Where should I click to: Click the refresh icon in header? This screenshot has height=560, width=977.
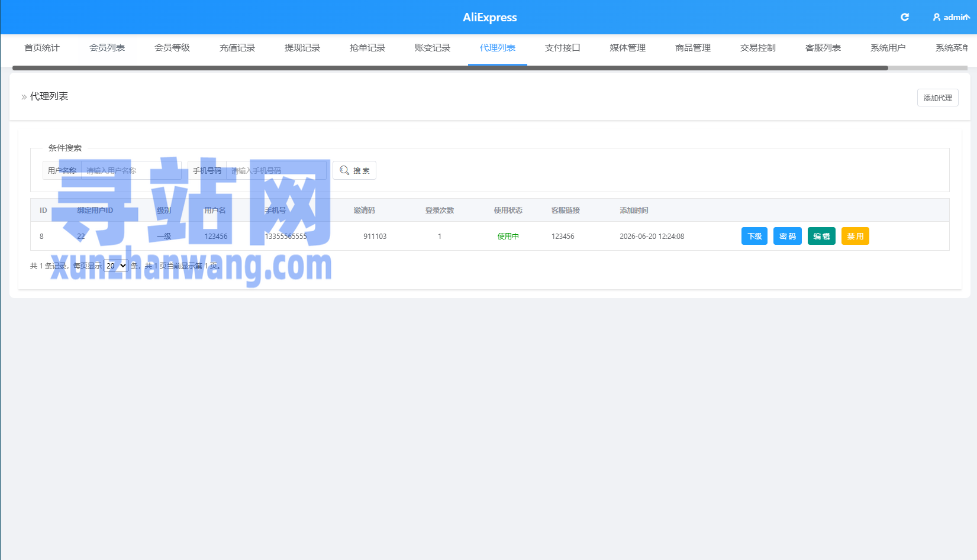tap(904, 17)
